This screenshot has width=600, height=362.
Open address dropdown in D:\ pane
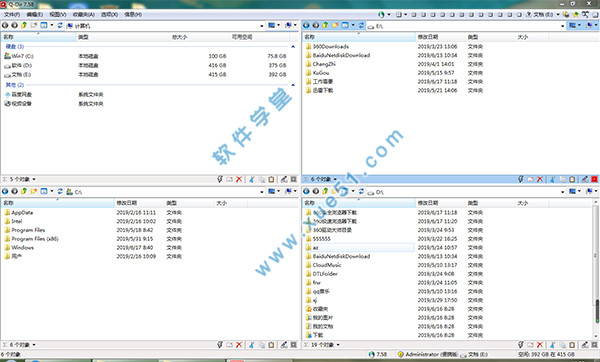click(562, 192)
